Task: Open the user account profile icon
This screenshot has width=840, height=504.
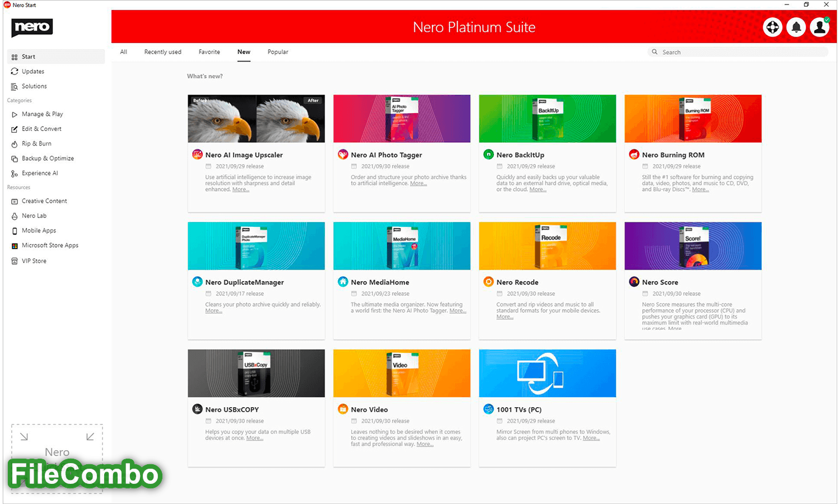Action: pyautogui.click(x=820, y=27)
